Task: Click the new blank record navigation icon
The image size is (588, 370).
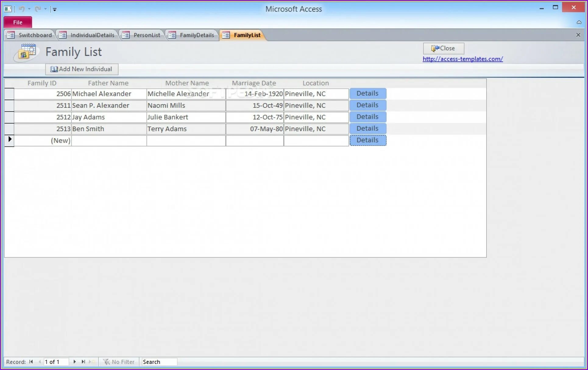Action: click(x=92, y=362)
